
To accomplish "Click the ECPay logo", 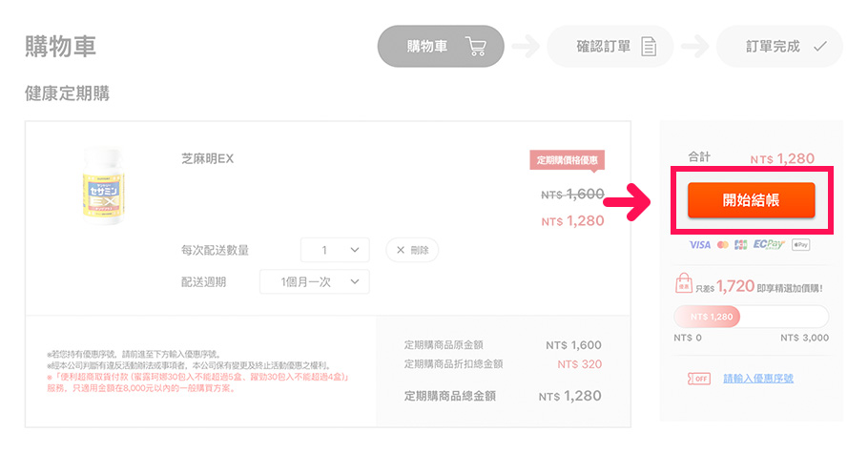I will pos(768,245).
